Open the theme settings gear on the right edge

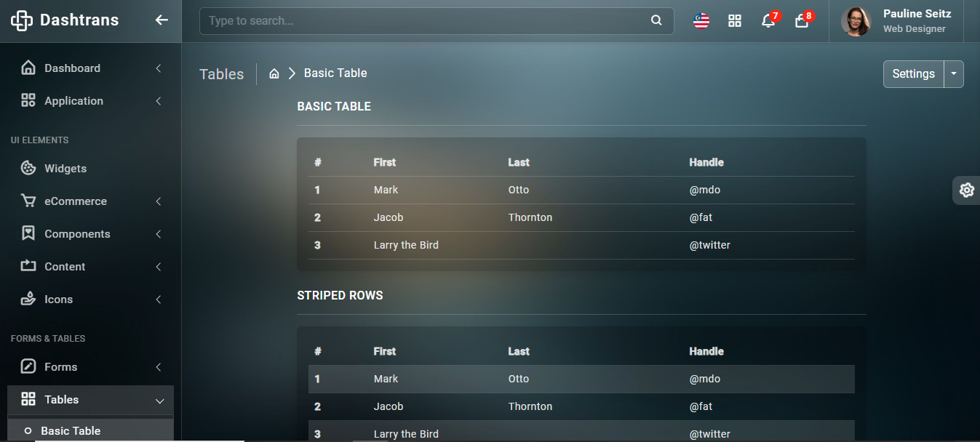(966, 190)
